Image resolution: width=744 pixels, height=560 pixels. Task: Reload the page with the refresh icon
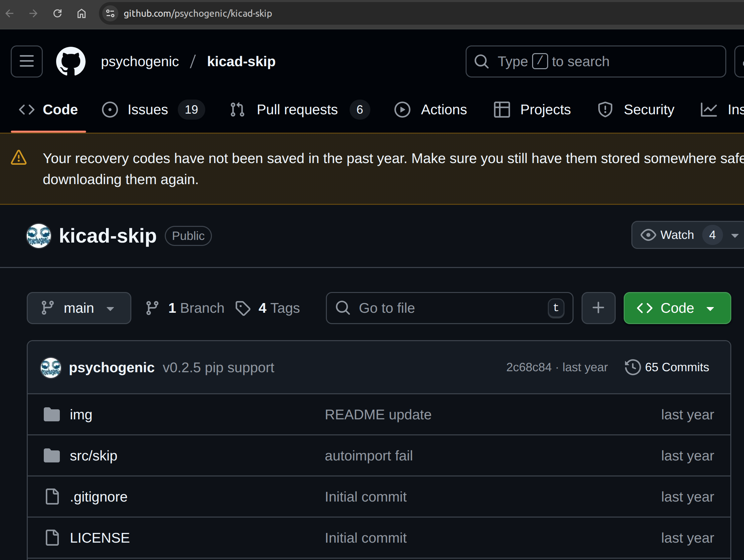57,13
